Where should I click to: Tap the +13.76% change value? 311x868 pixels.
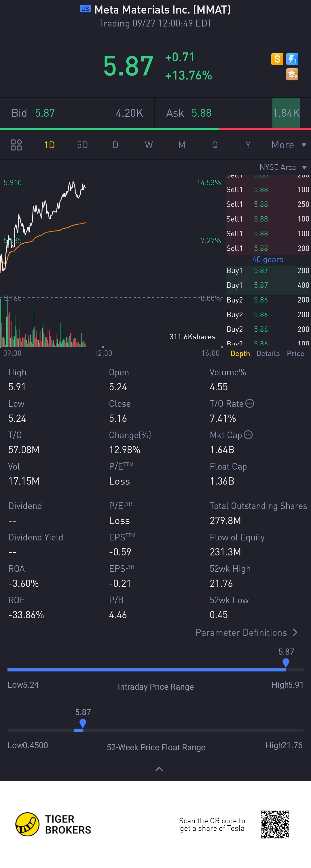(188, 75)
